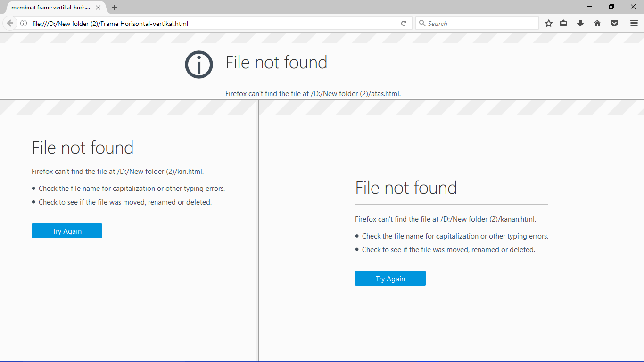Click left frame 'moved, renamed or deleted' bullet
644x362 pixels.
point(125,202)
